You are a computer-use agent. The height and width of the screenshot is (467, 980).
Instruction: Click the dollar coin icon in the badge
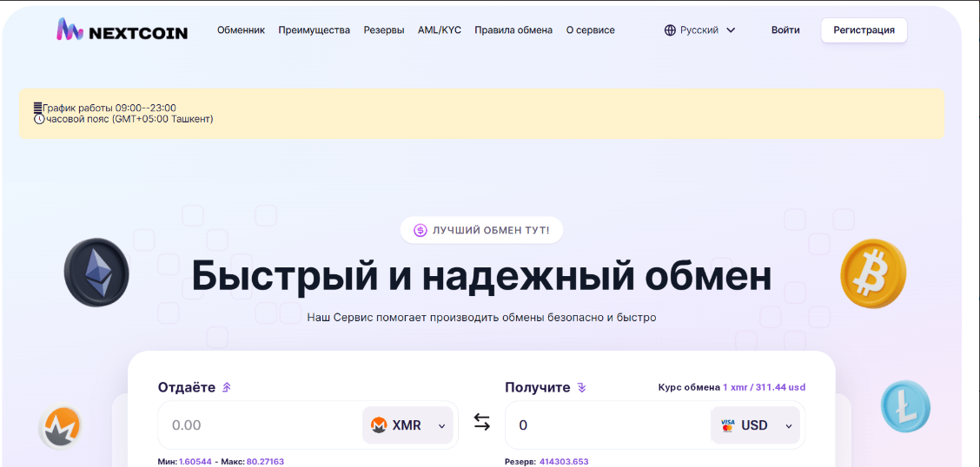pos(420,230)
